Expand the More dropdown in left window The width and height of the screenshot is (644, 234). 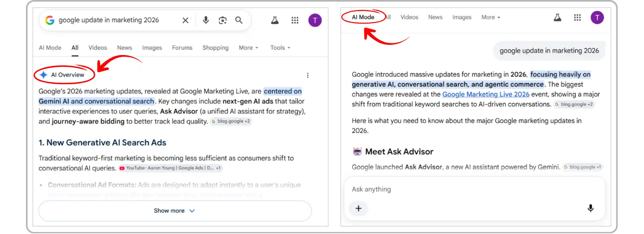pos(248,48)
